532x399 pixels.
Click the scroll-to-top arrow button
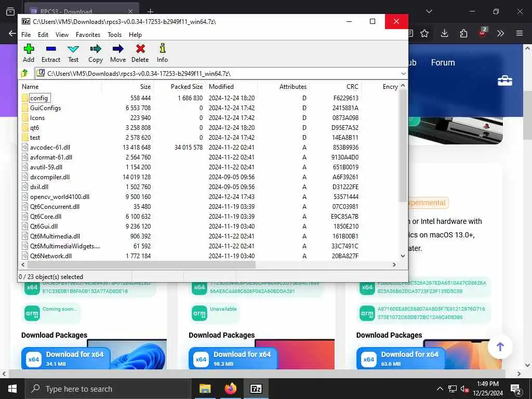pyautogui.click(x=500, y=347)
